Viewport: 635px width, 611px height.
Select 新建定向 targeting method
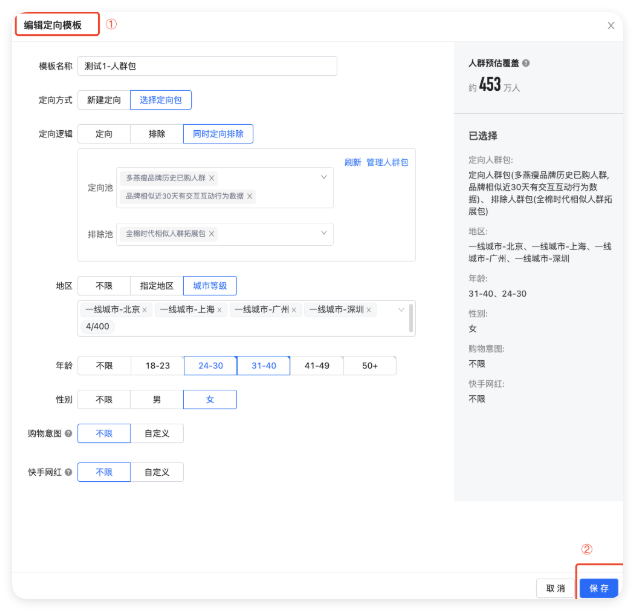point(104,100)
